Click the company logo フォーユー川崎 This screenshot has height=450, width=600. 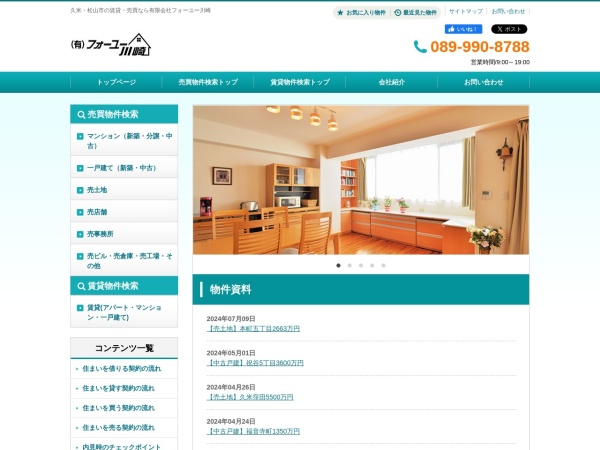pos(111,45)
